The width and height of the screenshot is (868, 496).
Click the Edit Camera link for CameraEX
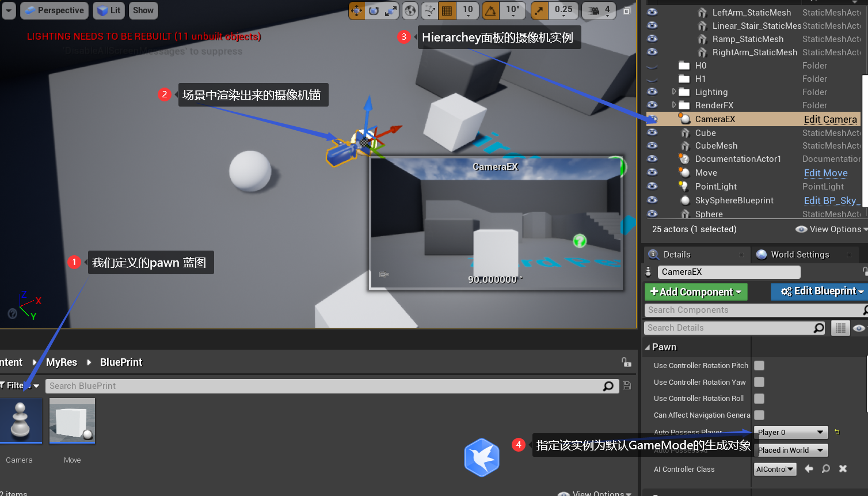830,119
